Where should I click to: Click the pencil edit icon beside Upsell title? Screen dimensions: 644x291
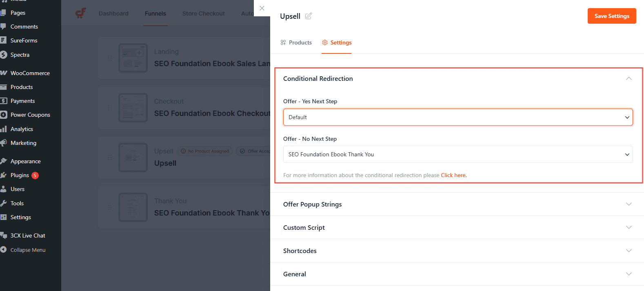click(309, 16)
